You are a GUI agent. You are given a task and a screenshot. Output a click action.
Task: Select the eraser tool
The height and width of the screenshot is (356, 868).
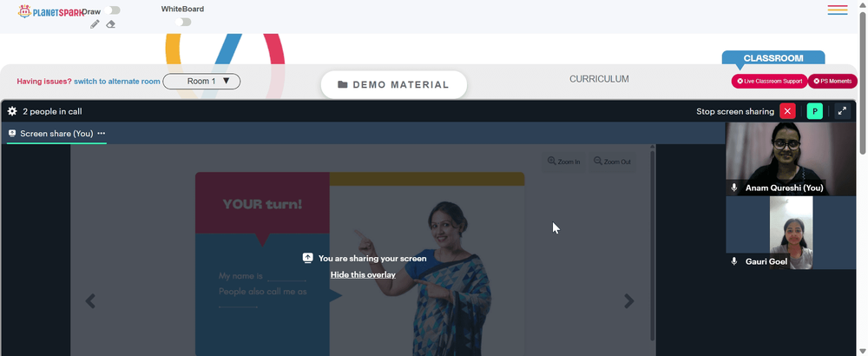(x=111, y=24)
